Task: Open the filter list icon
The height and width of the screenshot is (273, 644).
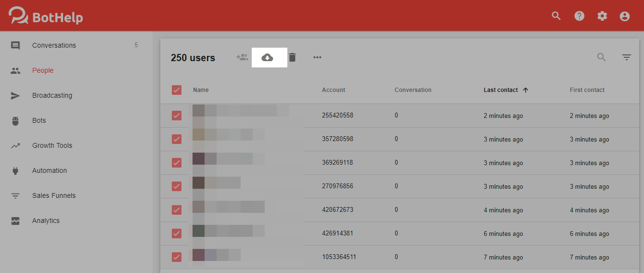Action: [626, 57]
